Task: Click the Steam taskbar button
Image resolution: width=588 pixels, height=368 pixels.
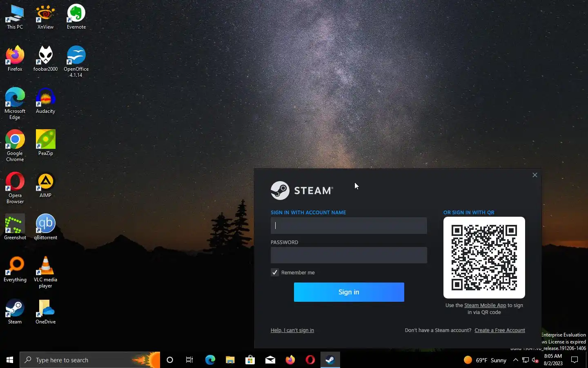Action: tap(330, 360)
